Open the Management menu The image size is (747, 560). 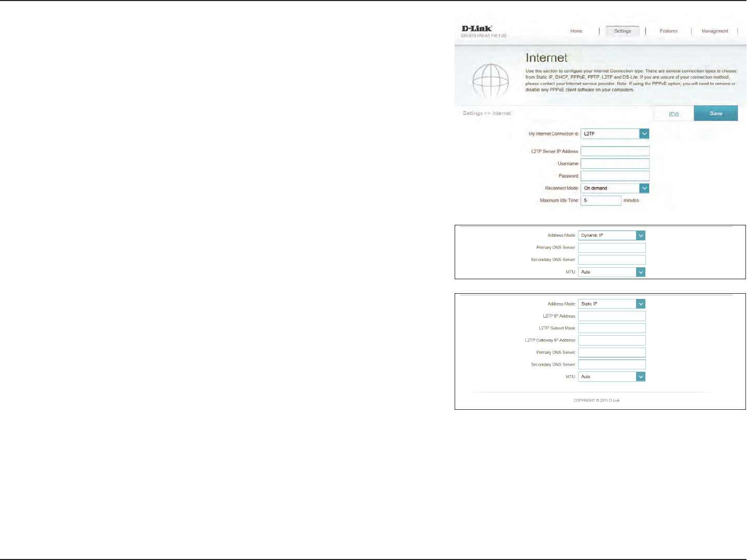pyautogui.click(x=715, y=31)
